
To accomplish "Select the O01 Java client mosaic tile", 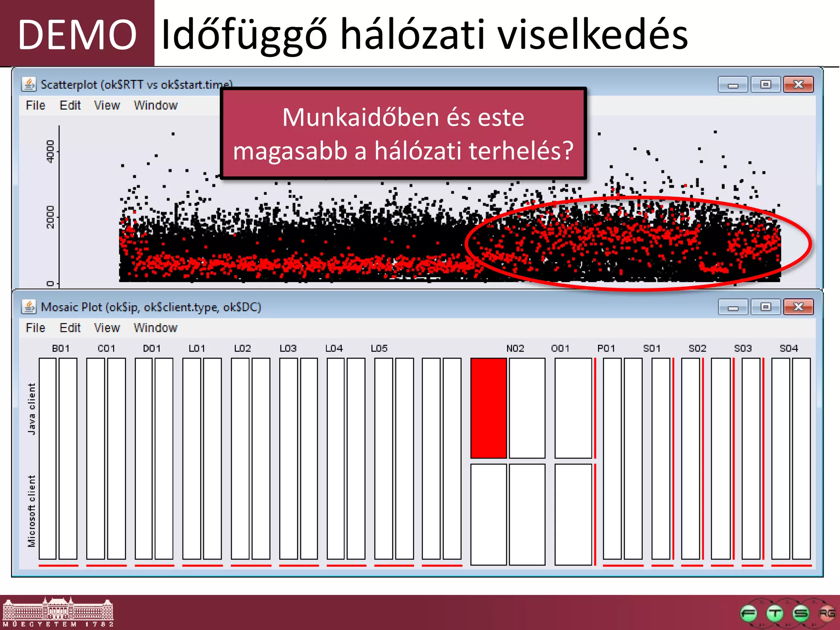I will [x=573, y=408].
